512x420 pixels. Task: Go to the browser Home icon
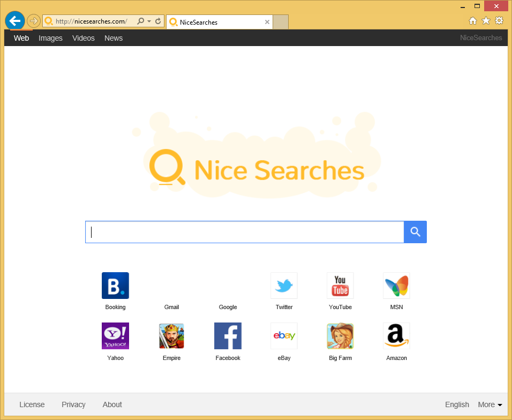coord(473,21)
